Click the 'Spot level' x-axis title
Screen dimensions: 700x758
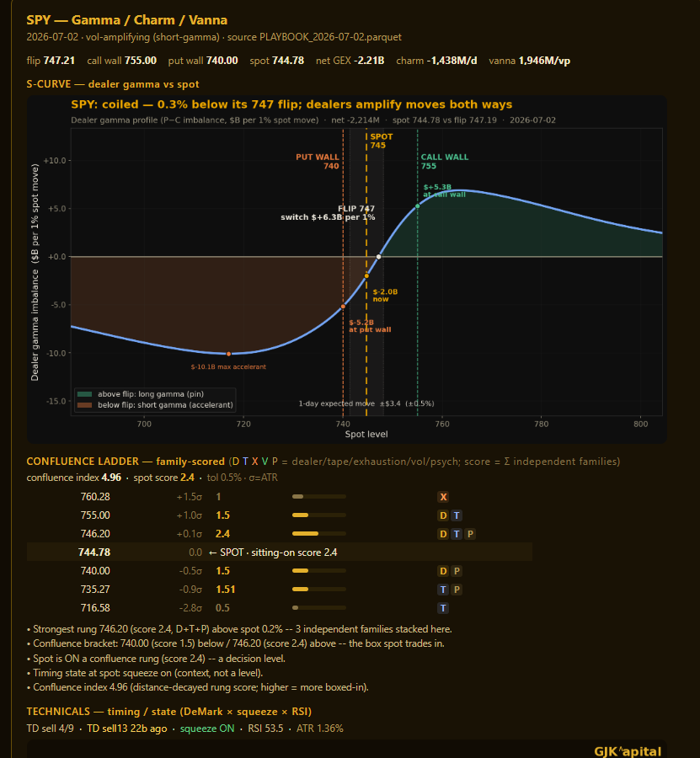click(366, 434)
